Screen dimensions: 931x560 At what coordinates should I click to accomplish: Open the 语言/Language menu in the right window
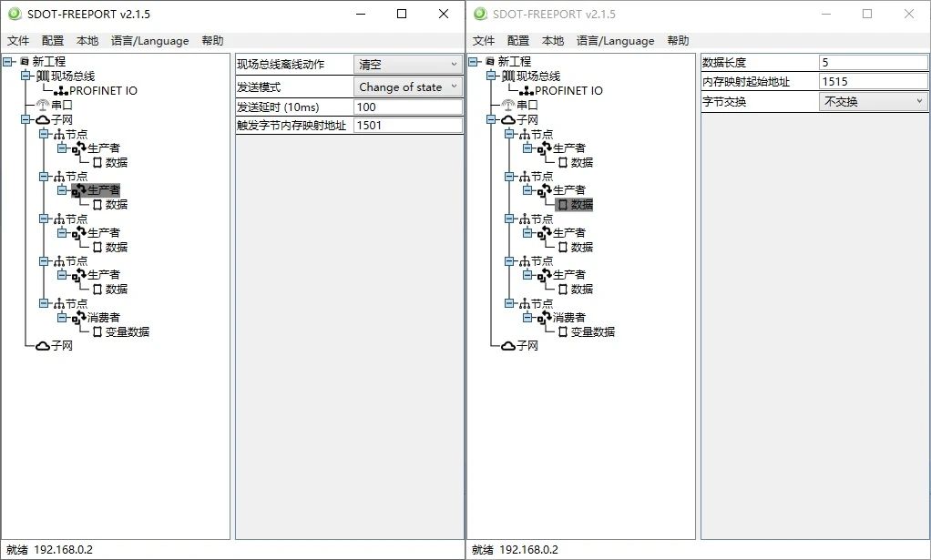[x=615, y=40]
